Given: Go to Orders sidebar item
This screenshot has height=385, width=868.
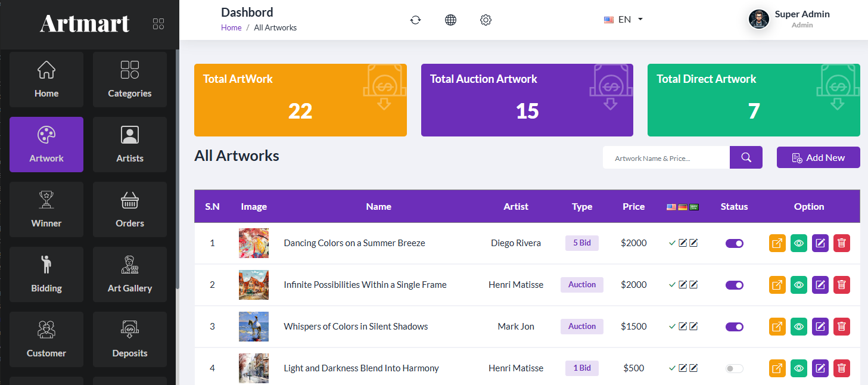Looking at the screenshot, I should pos(130,209).
